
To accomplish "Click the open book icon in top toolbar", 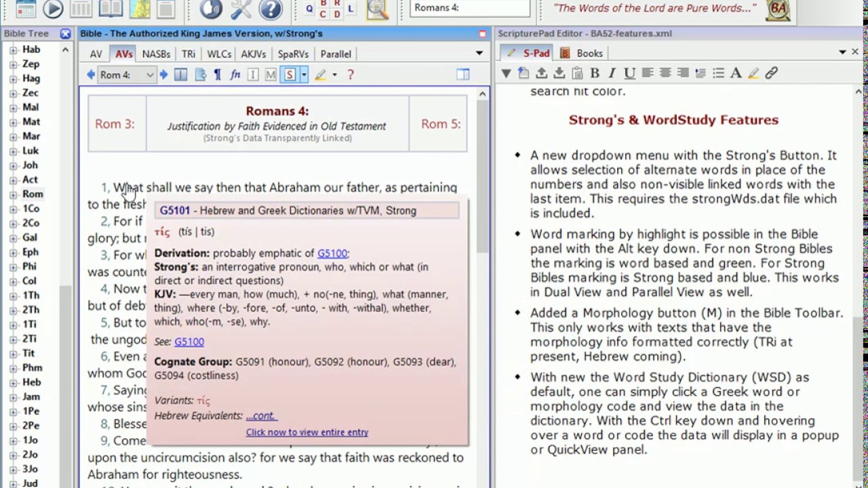I will (111, 9).
